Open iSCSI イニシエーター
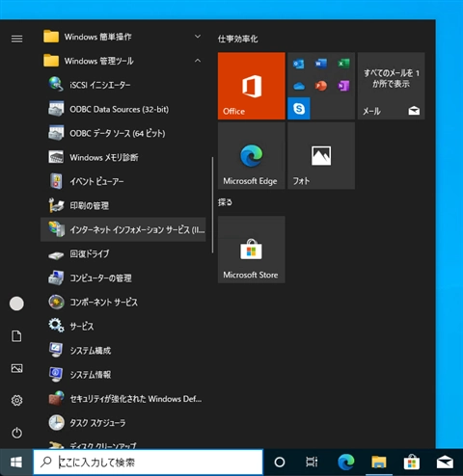Screen dimensions: 463x476 click(123, 85)
